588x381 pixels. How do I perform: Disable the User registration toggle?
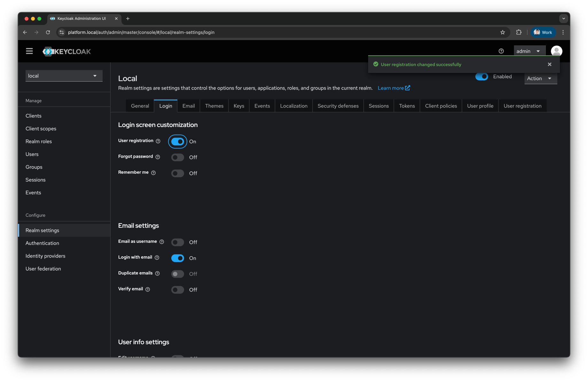177,141
